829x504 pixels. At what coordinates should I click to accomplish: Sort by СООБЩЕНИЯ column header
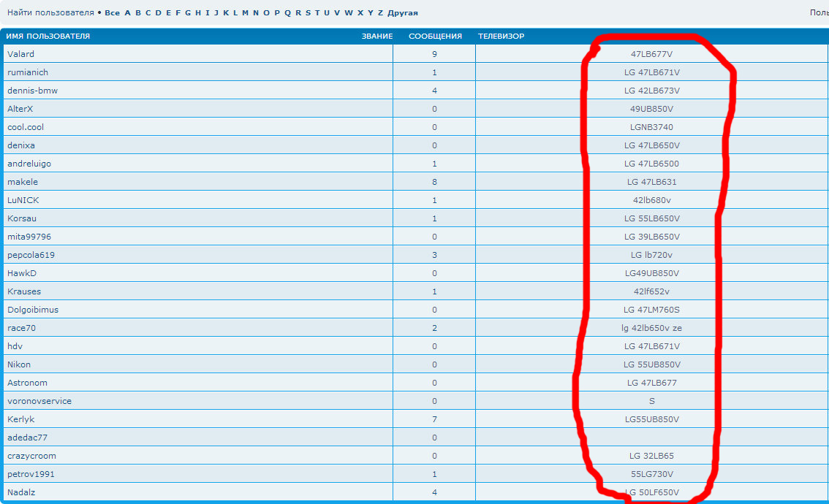435,37
